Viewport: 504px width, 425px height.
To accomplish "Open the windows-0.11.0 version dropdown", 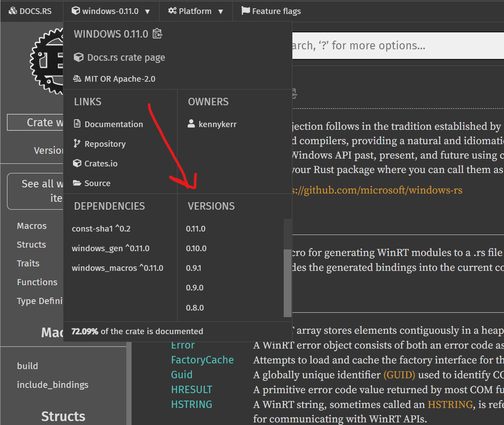I will (x=111, y=11).
